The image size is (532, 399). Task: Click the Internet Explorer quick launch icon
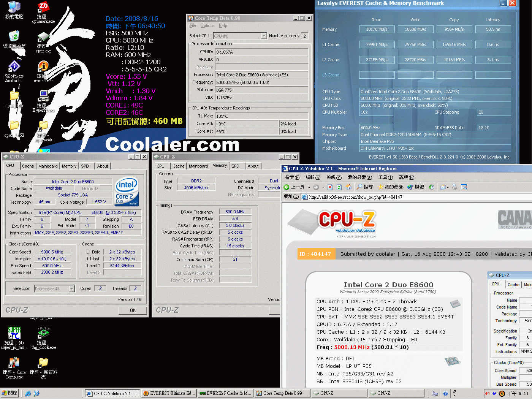28,394
